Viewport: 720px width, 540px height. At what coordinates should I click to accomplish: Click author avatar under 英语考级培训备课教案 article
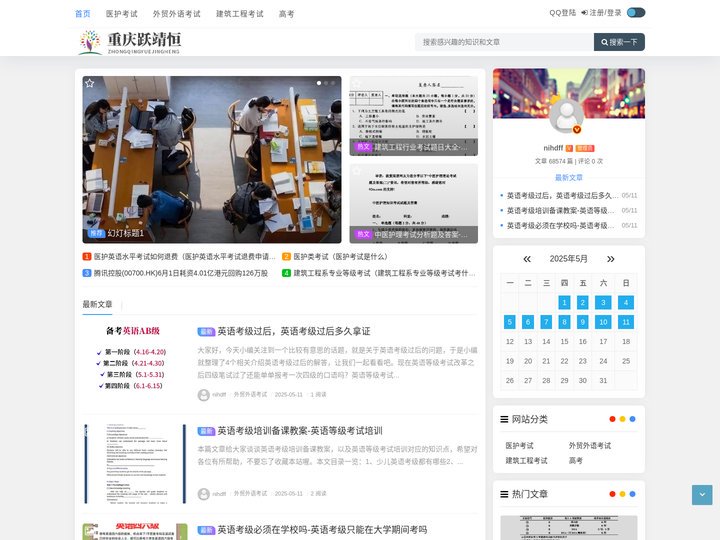pos(203,494)
